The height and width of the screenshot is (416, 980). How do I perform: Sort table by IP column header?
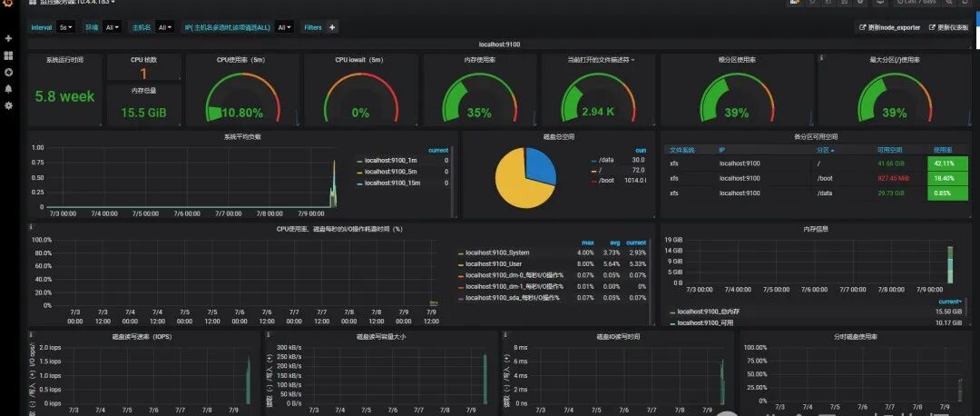coord(722,150)
